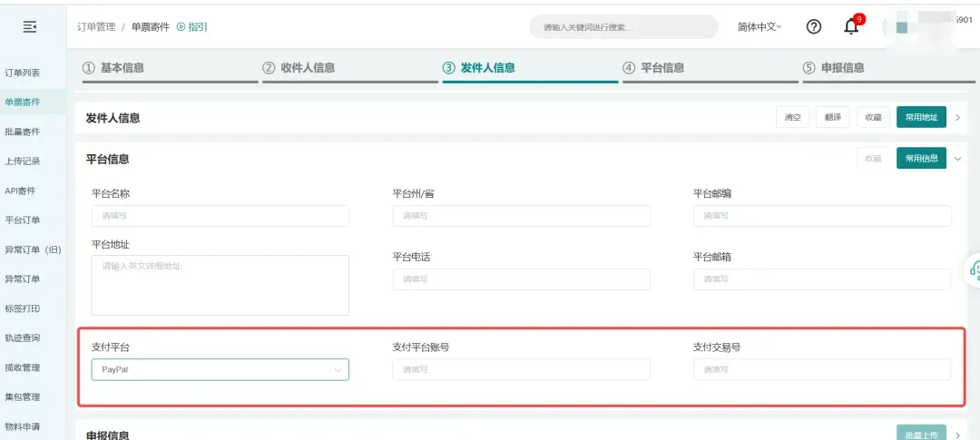Focus the 平台名称 input field
Image resolution: width=980 pixels, height=440 pixels.
tap(220, 216)
